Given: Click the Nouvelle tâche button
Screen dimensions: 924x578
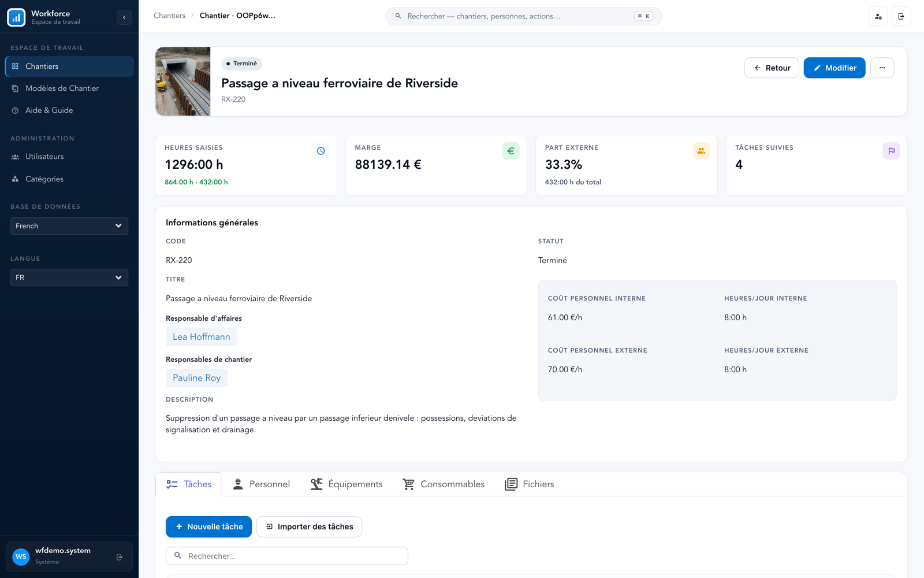Looking at the screenshot, I should 208,527.
